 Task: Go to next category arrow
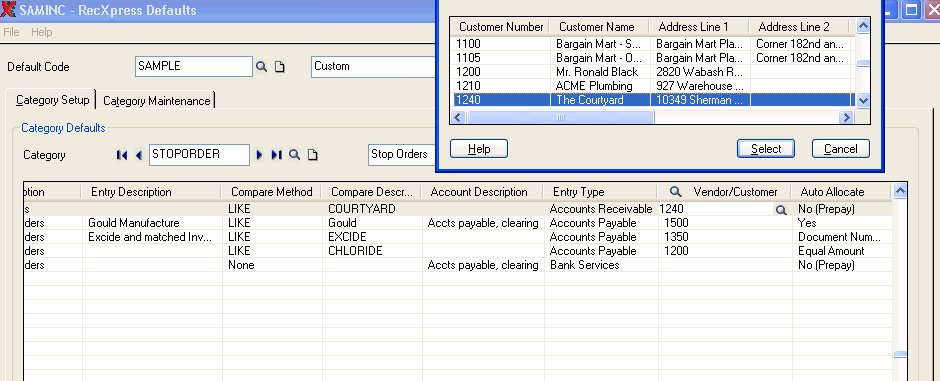tap(259, 155)
